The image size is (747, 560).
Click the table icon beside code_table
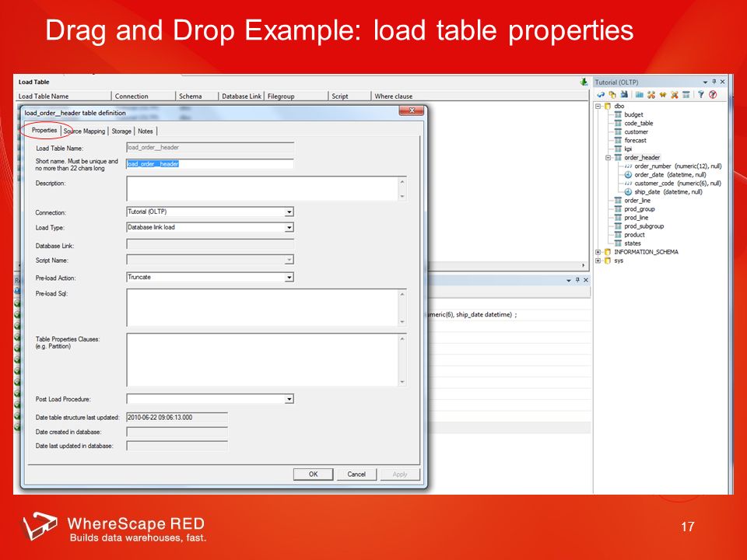pyautogui.click(x=618, y=124)
